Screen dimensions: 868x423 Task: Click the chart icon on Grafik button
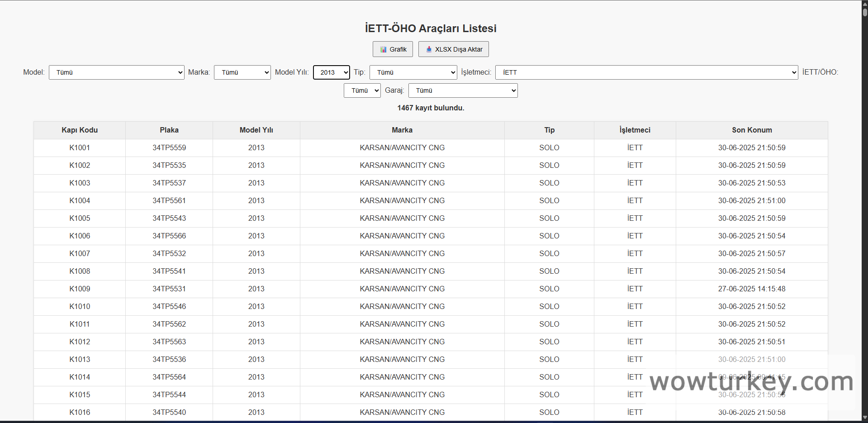tap(383, 49)
